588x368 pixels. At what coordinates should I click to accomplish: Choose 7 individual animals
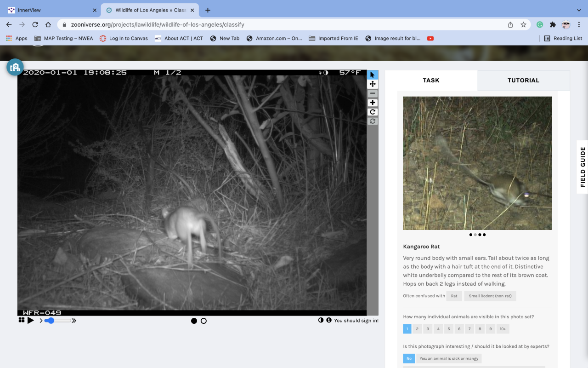click(x=469, y=329)
